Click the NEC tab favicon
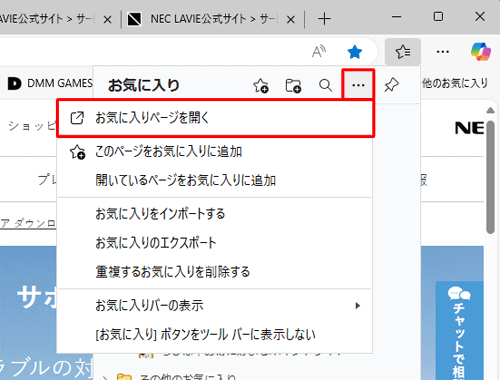500x380 pixels. pyautogui.click(x=135, y=19)
